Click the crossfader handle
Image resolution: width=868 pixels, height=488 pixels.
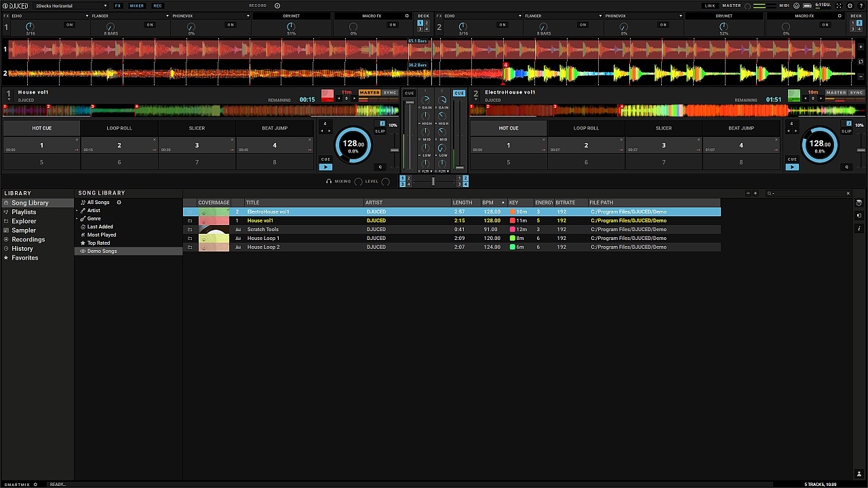click(433, 181)
